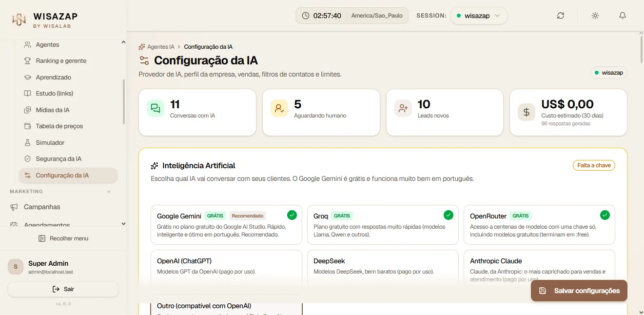This screenshot has height=315, width=644.
Task: Click the breadcrumb Agentes IA sparkle icon
Action: 142,47
